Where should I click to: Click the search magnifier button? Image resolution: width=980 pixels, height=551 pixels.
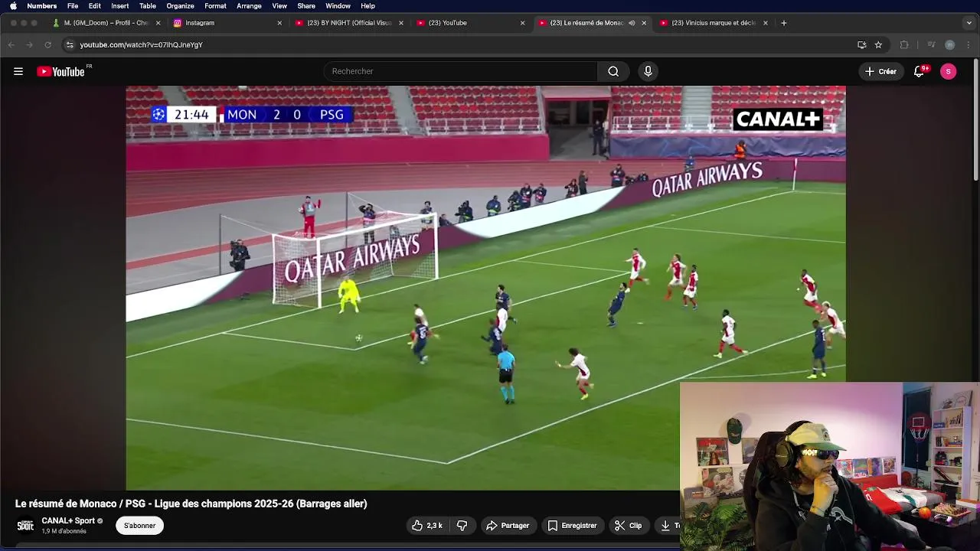[x=613, y=71]
